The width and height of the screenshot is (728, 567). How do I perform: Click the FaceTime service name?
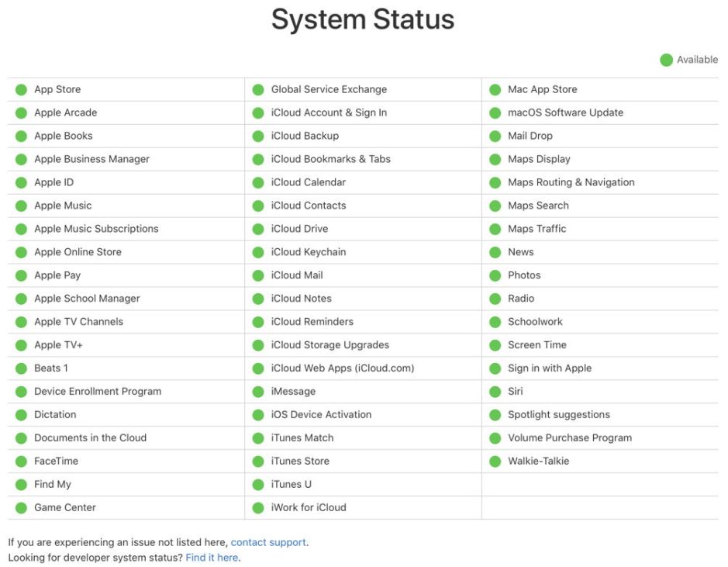pos(56,462)
